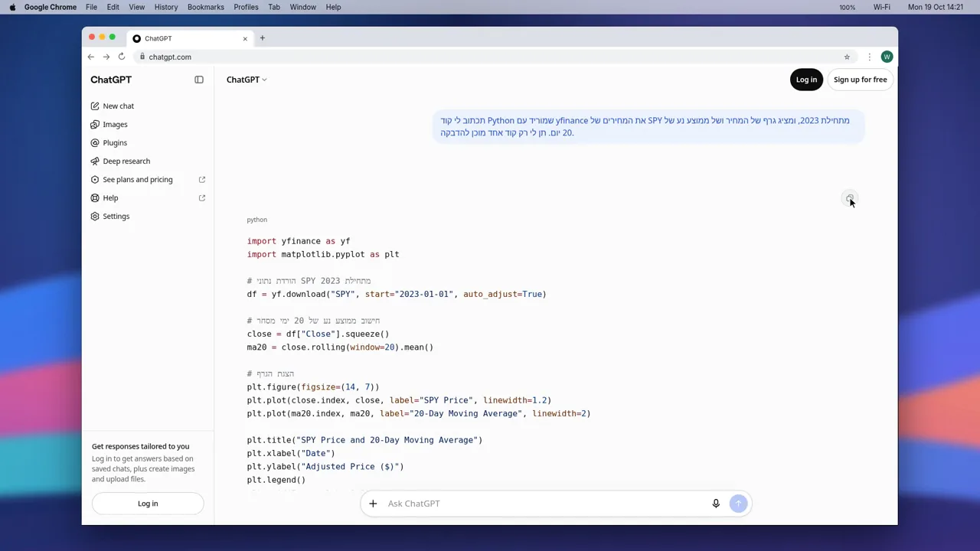Click See plans and pricing

[x=138, y=180]
